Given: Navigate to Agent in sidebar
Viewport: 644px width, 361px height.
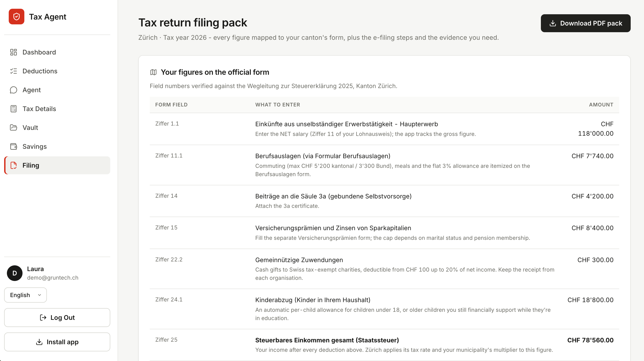Looking at the screenshot, I should click(x=57, y=90).
